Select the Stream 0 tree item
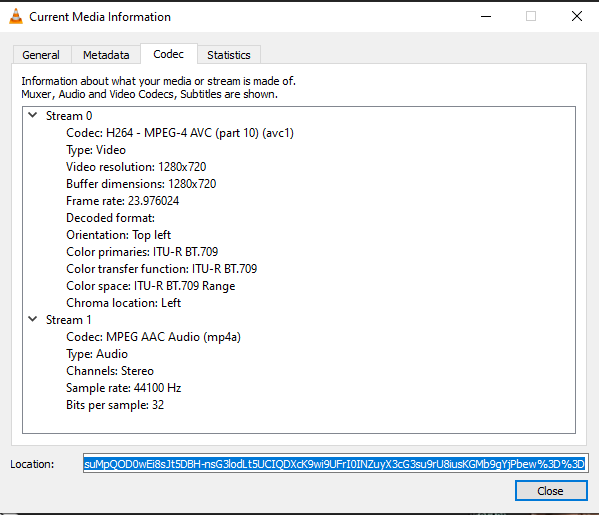 point(69,116)
